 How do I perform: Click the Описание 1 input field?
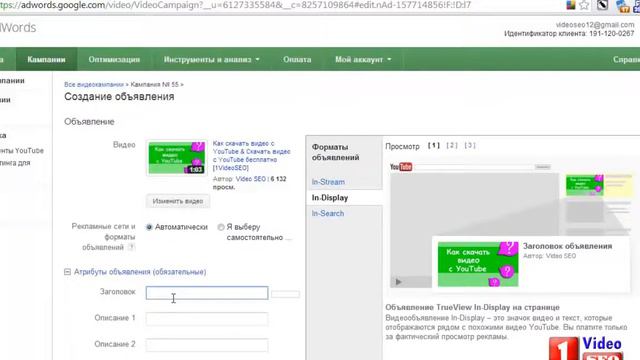click(207, 319)
